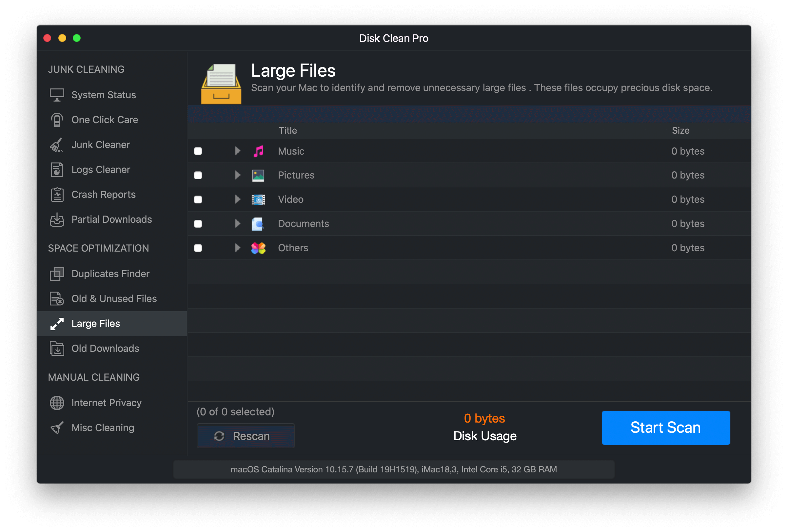Tick the Video category checkbox
788x532 pixels.
pos(198,199)
